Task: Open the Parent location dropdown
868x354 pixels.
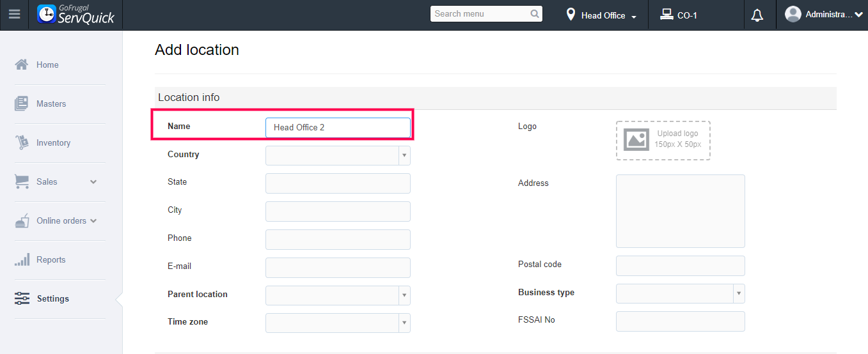Action: tap(338, 295)
